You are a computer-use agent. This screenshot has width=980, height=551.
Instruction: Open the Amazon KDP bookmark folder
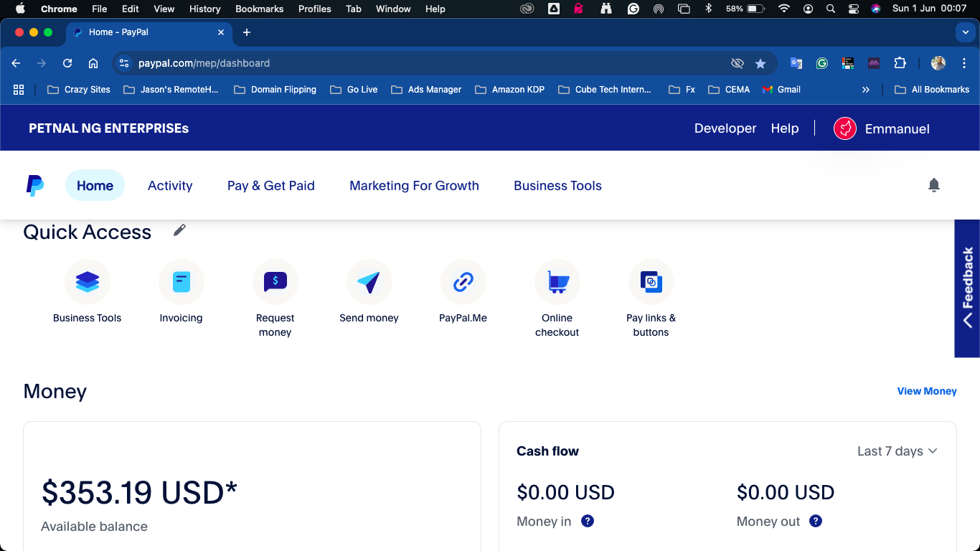(x=509, y=90)
